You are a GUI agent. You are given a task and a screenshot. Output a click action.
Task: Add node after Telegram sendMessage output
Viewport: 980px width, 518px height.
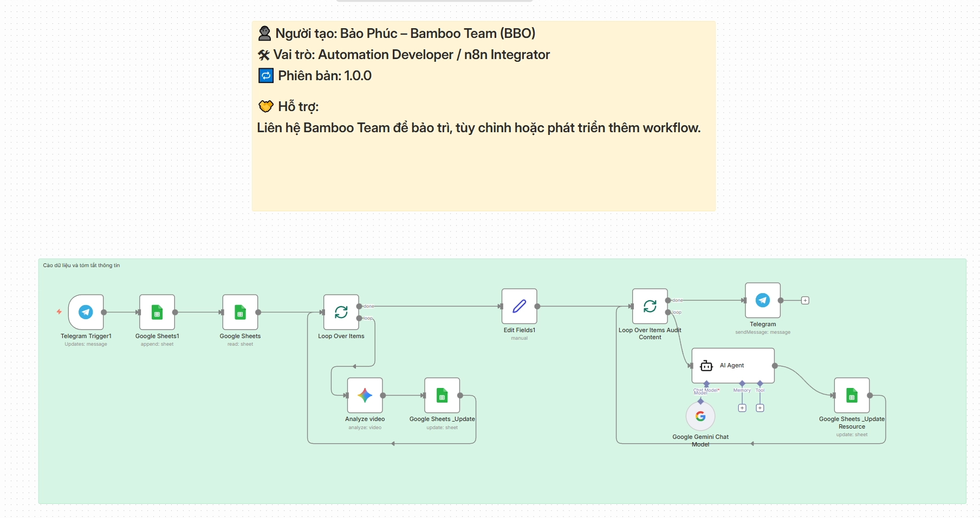pyautogui.click(x=805, y=300)
